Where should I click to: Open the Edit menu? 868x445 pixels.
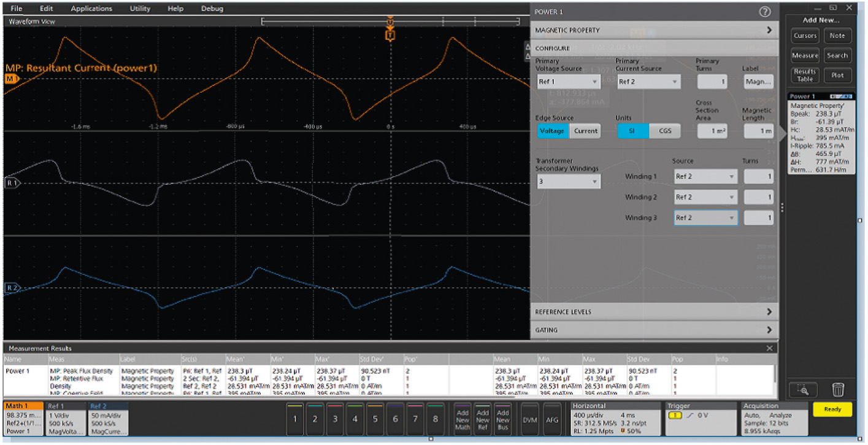46,9
